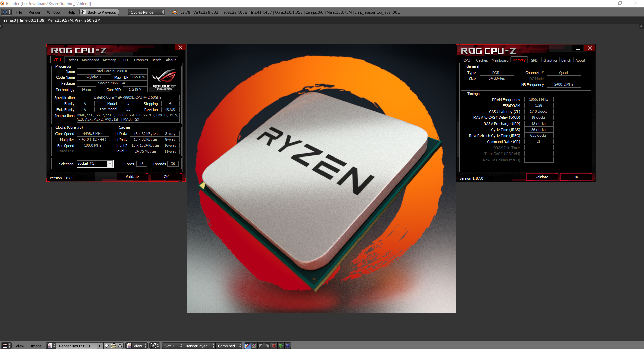The image size is (644, 349).
Task: Click the '1866.1 MHz' DRAM frequency value
Action: (539, 99)
